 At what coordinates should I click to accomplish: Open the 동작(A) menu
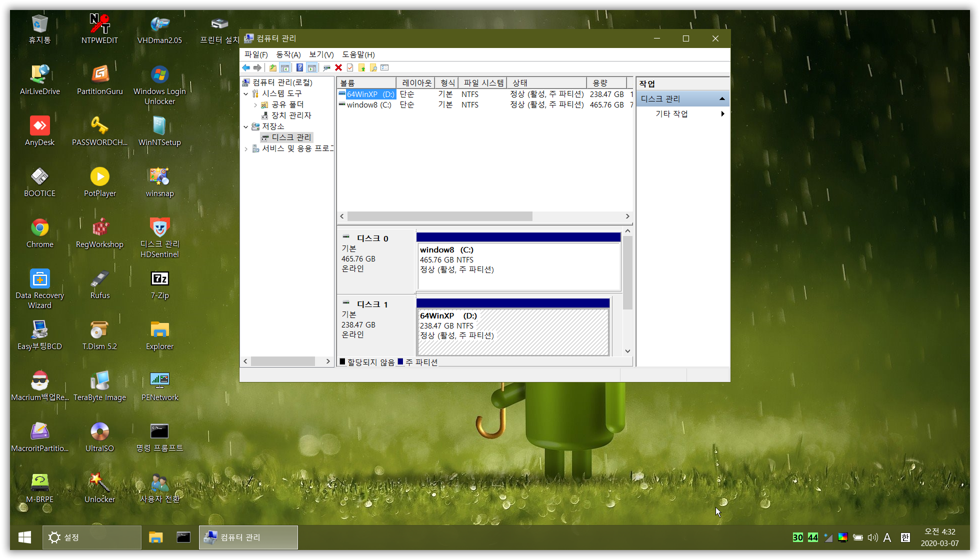click(x=288, y=54)
